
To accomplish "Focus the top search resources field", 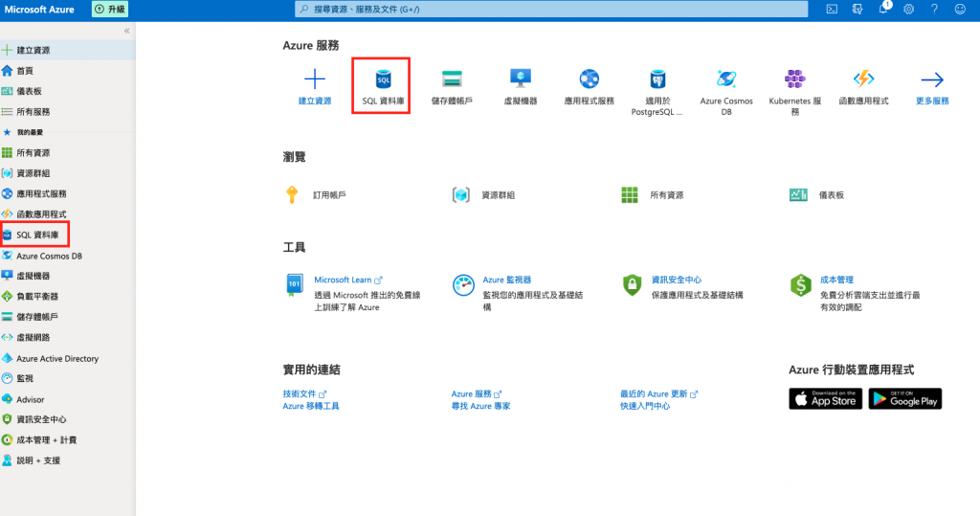I will pyautogui.click(x=551, y=10).
